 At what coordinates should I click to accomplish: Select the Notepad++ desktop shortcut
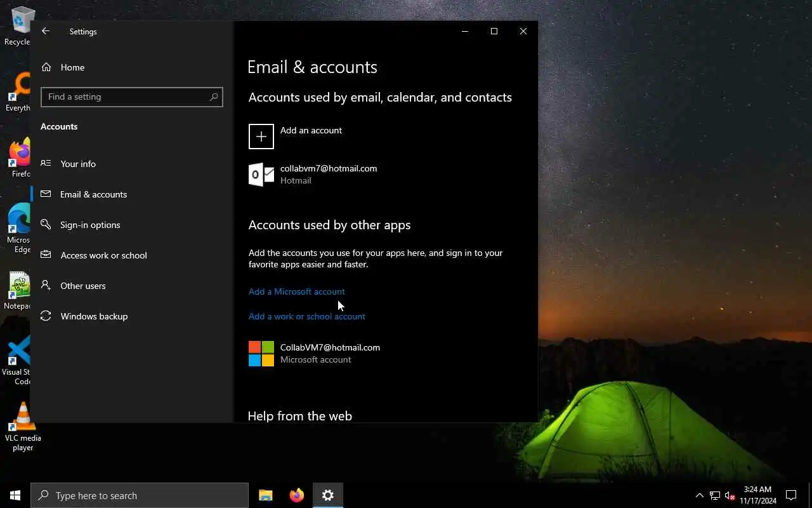click(18, 291)
